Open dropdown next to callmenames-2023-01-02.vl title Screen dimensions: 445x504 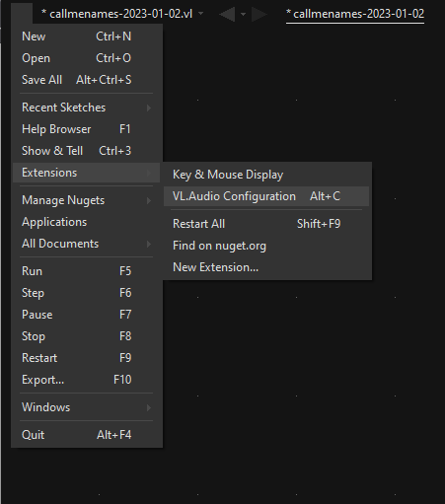pyautogui.click(x=201, y=14)
